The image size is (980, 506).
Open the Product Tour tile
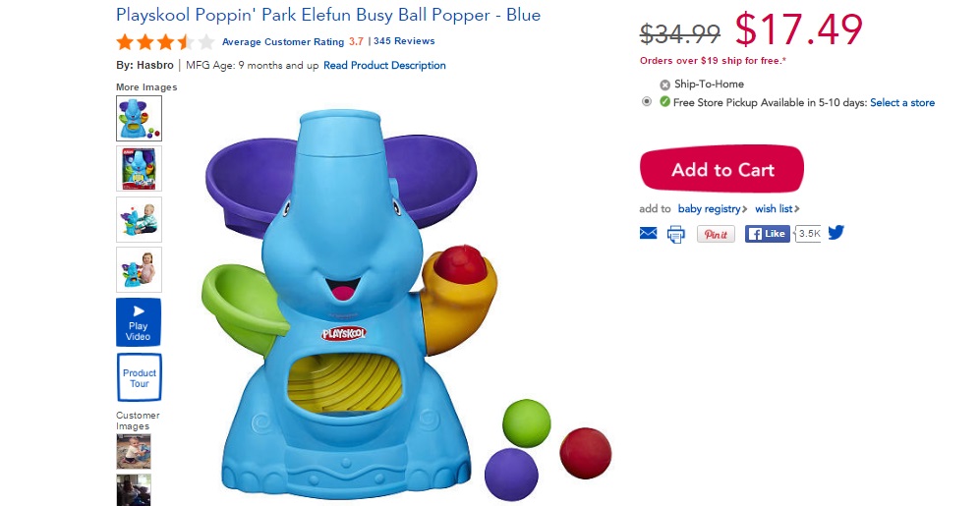coord(139,377)
